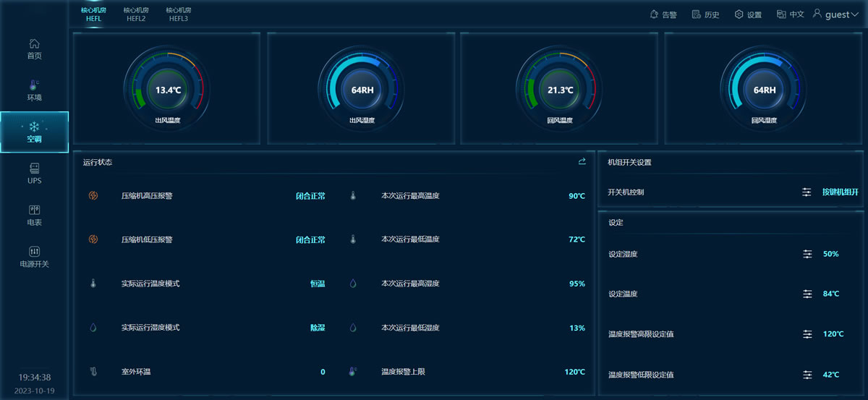
Task: Click the export icon in 运行状态 panel
Action: point(582,161)
